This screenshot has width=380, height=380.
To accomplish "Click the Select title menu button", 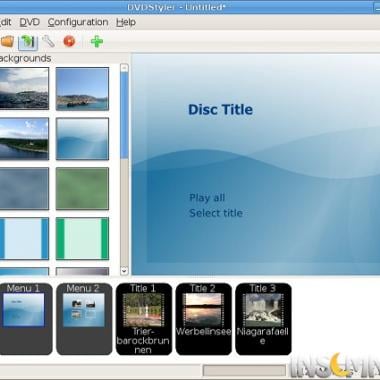I will coord(216,213).
